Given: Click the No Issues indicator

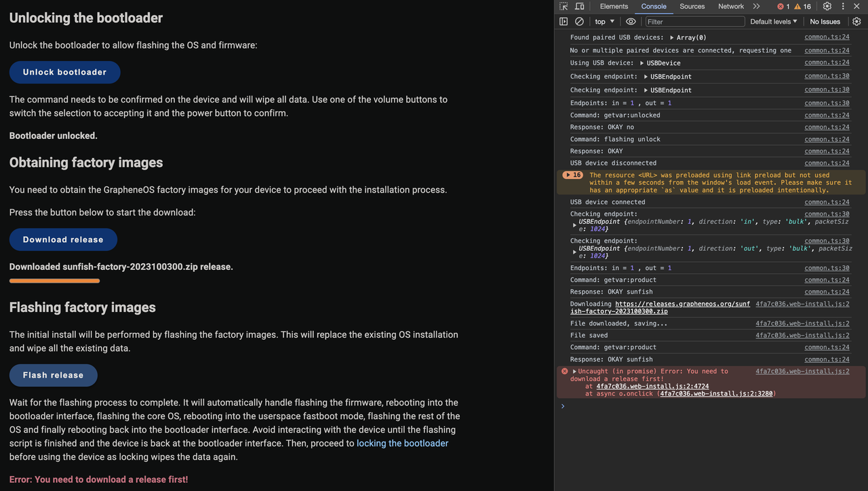Looking at the screenshot, I should pos(825,22).
